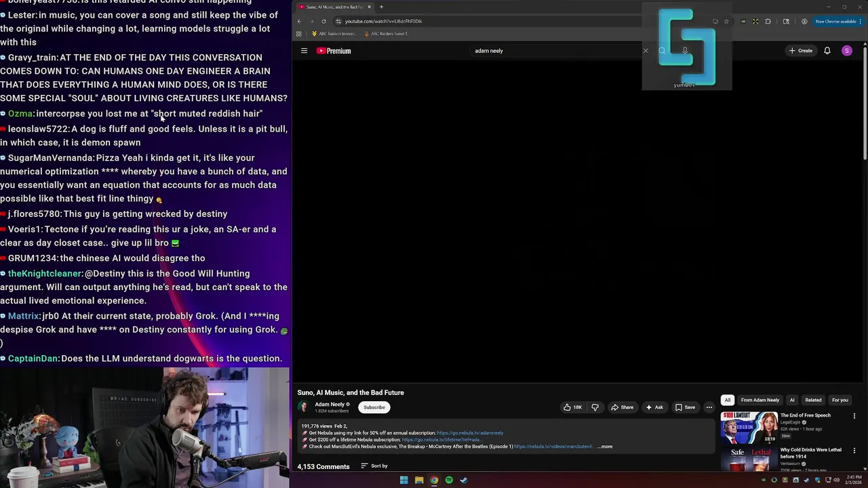Screen dimensions: 868x488
Task: Open the Chrome profile icon
Action: [804, 21]
